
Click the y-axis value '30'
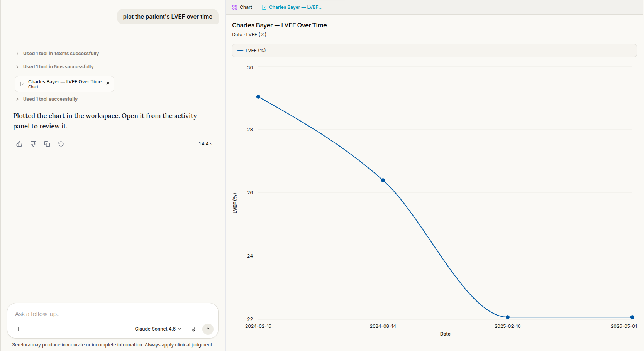[250, 68]
